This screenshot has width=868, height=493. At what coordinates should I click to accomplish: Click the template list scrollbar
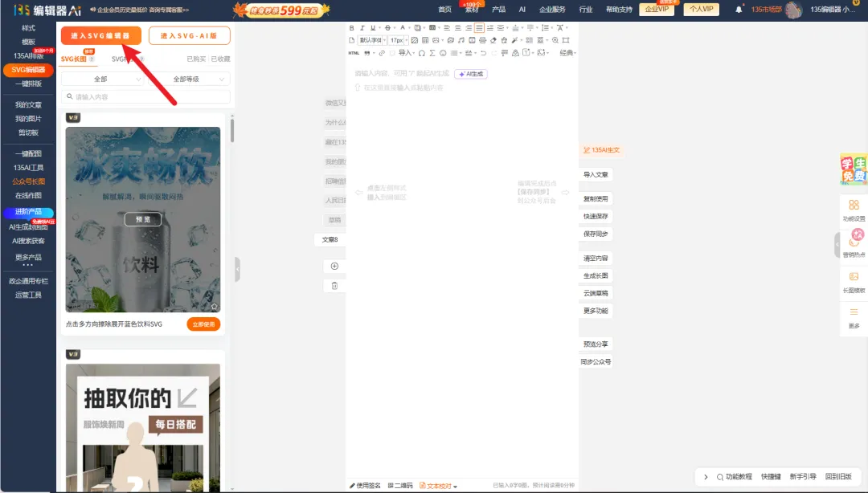(232, 131)
